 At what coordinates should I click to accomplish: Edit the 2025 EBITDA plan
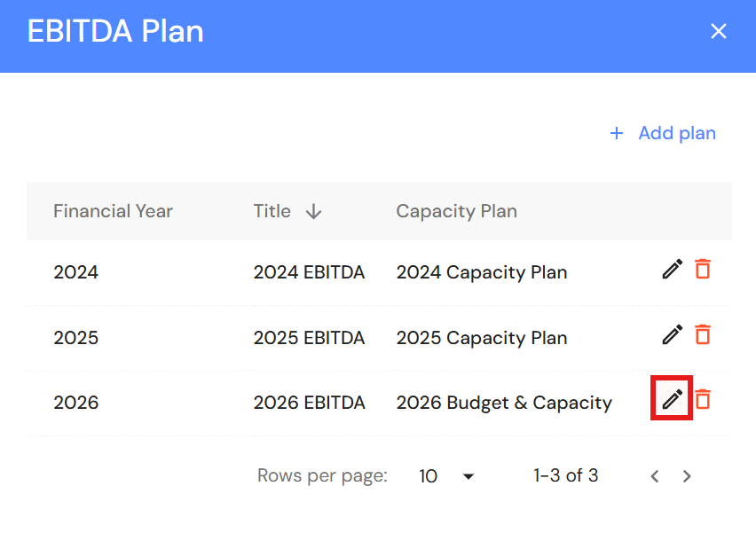point(672,334)
